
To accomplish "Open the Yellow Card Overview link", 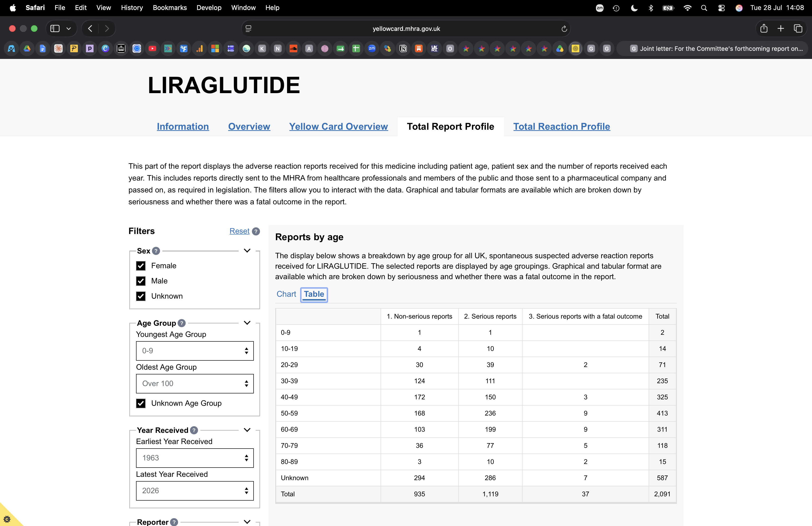I will coord(338,126).
